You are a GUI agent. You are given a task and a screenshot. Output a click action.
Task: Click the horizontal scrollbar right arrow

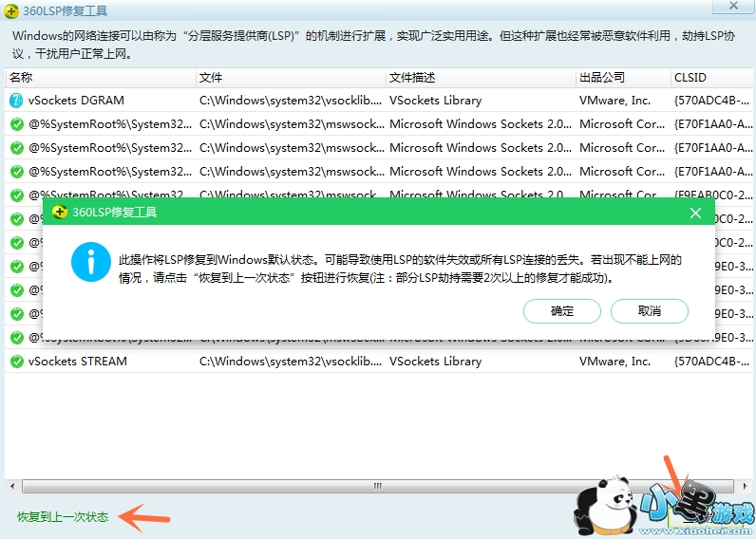point(745,486)
